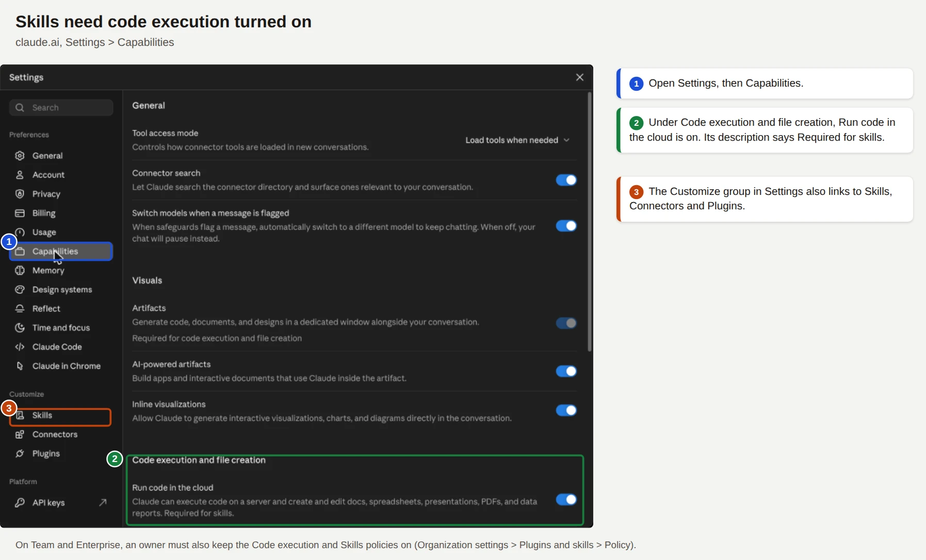Click the Time and focus icon
The height and width of the screenshot is (560, 926).
(20, 327)
